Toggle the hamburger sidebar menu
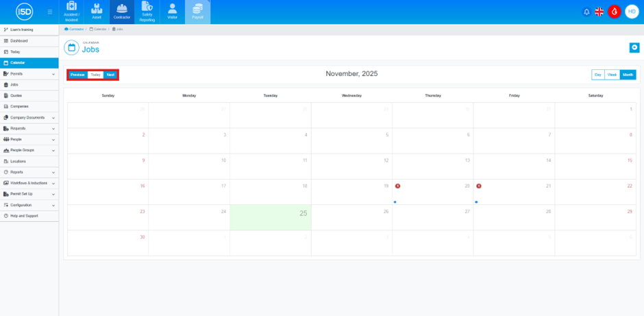The height and width of the screenshot is (316, 644). [49, 12]
